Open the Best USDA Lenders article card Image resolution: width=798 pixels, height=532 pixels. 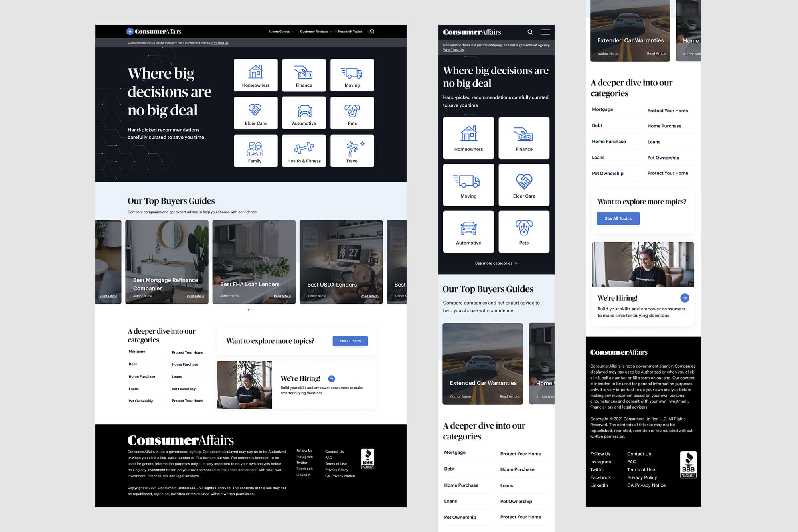(x=341, y=262)
